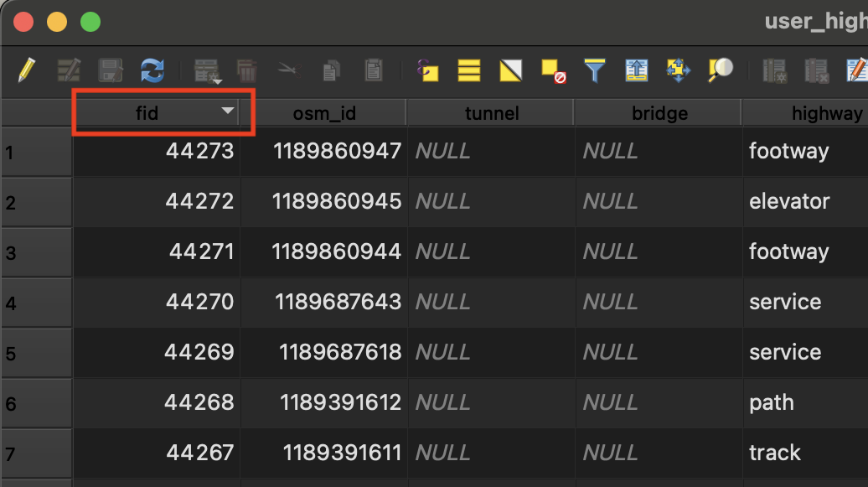The height and width of the screenshot is (487, 868).
Task: Pan map to the selected rows
Action: 677,70
